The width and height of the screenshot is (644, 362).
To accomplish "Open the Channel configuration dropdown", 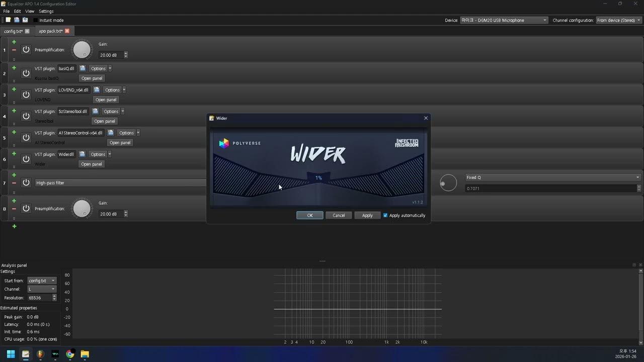I will point(619,20).
